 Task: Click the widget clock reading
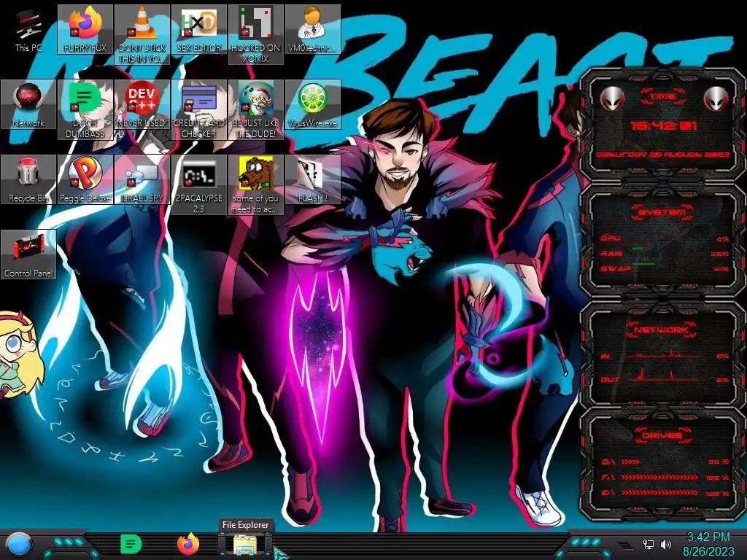[x=663, y=125]
